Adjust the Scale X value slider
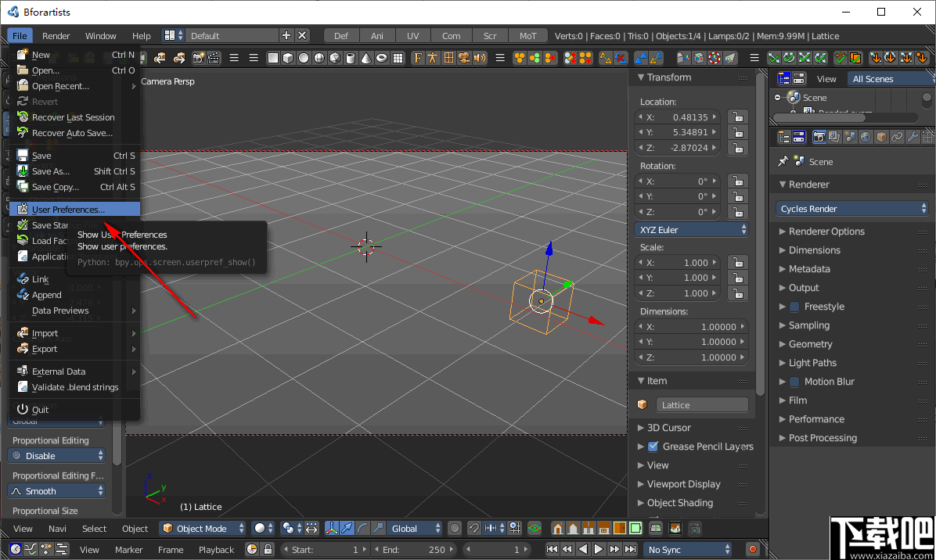This screenshot has height=560, width=936. tap(677, 262)
